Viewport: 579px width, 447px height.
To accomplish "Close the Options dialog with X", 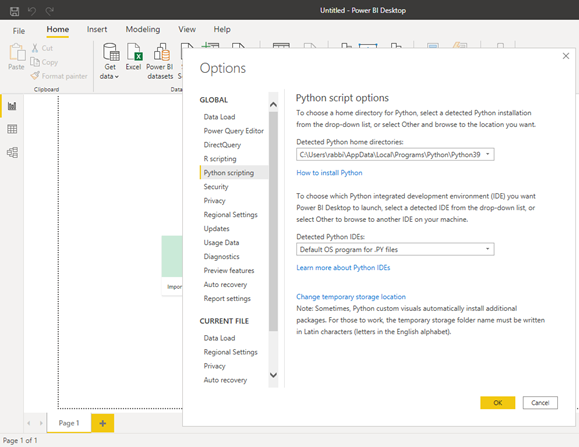I will pos(566,56).
